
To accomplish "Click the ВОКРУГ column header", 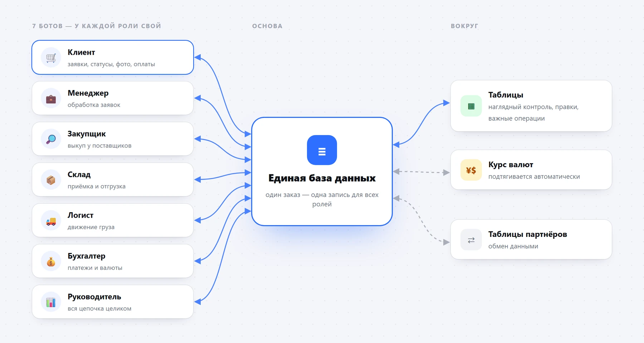I will [464, 26].
